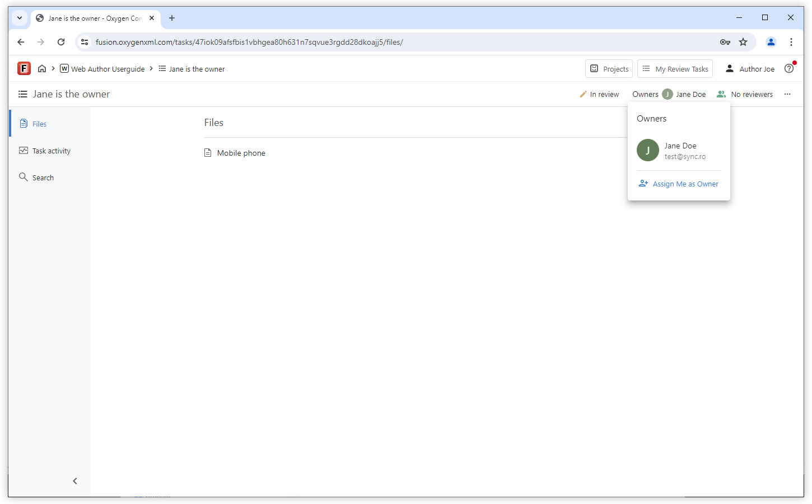Open the No reviewers selector
812x504 pixels.
(x=745, y=94)
